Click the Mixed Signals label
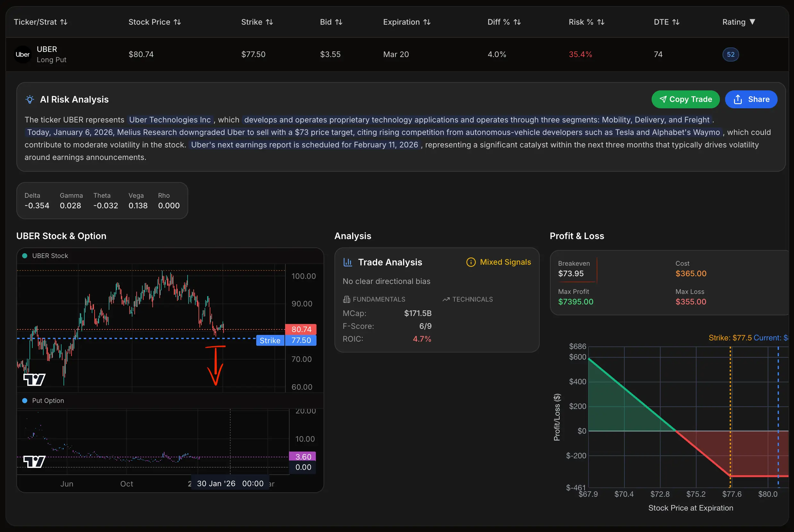The image size is (794, 532). pos(505,262)
